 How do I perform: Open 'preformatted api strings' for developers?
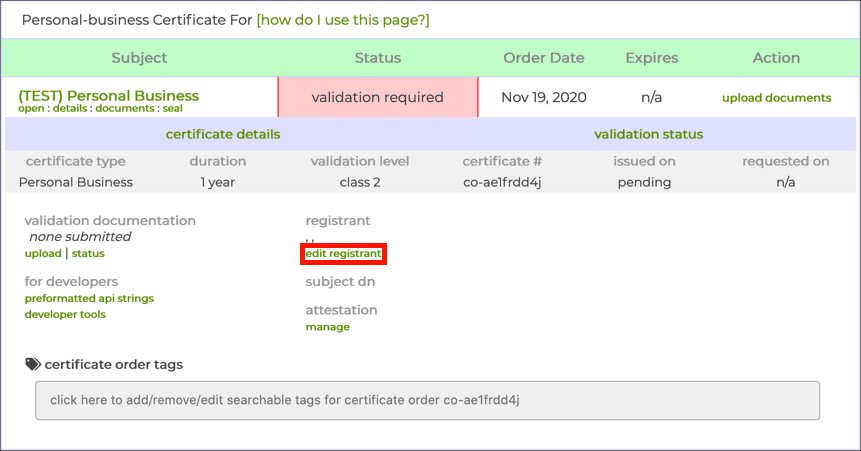pyautogui.click(x=89, y=298)
